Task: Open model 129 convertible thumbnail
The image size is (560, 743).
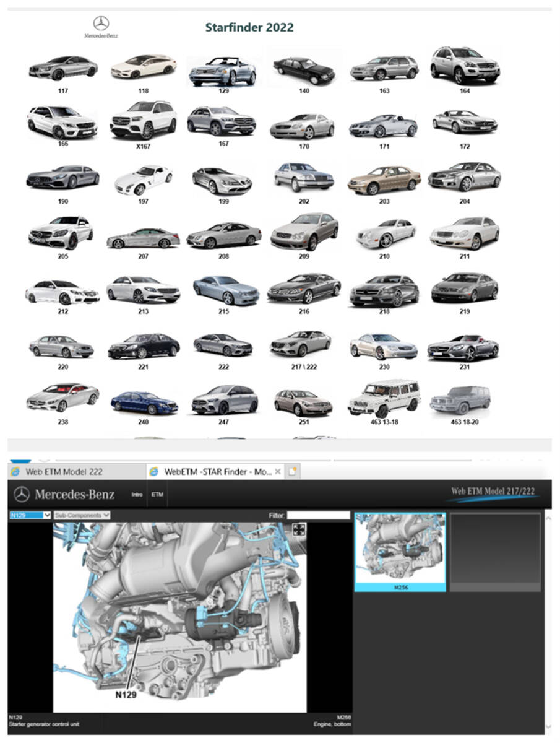Action: coord(223,71)
